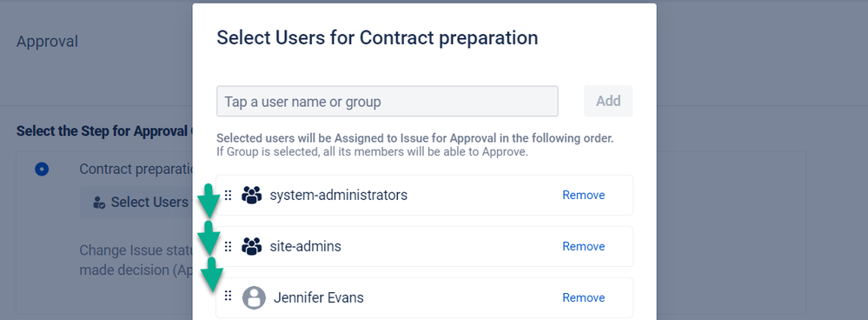The height and width of the screenshot is (320, 868).
Task: Select the Contract preparation radio button
Action: pos(42,170)
